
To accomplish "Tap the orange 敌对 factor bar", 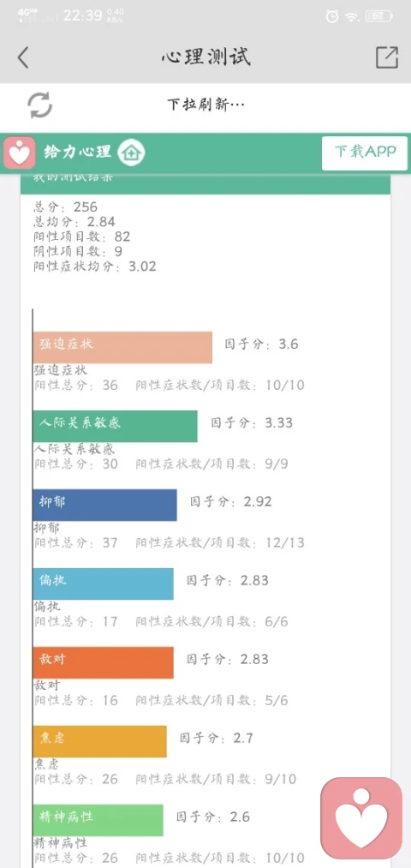I will point(103,662).
